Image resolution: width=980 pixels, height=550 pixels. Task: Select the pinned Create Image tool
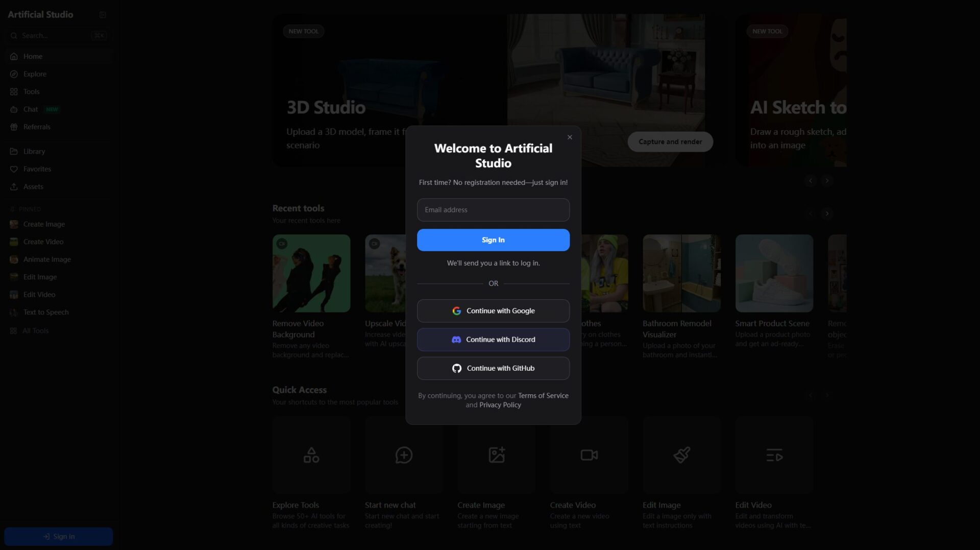pyautogui.click(x=44, y=224)
